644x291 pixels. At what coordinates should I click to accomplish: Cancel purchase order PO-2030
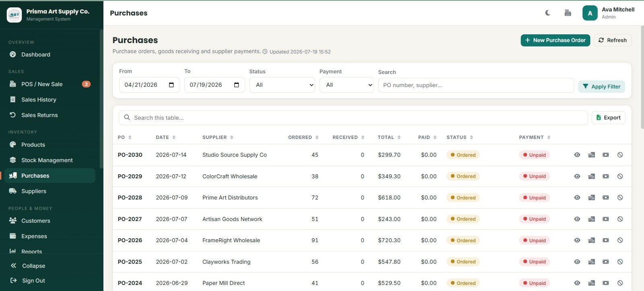click(620, 155)
